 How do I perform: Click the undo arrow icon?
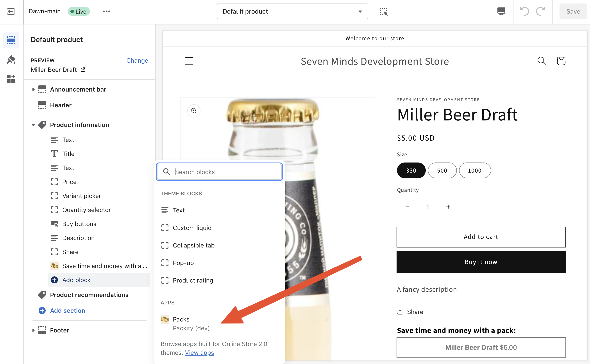[x=524, y=11]
